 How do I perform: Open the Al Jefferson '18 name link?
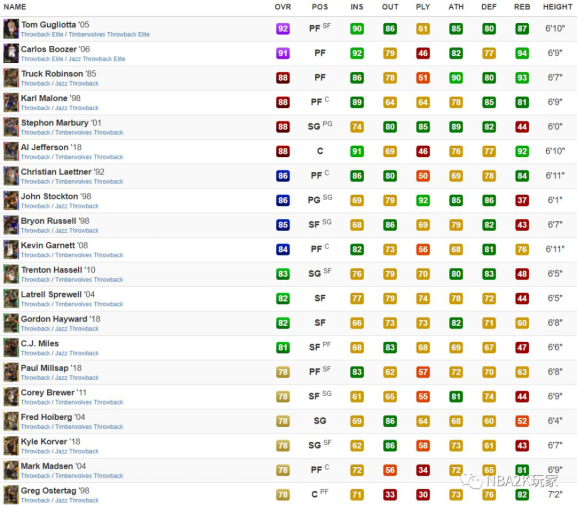[x=51, y=147]
